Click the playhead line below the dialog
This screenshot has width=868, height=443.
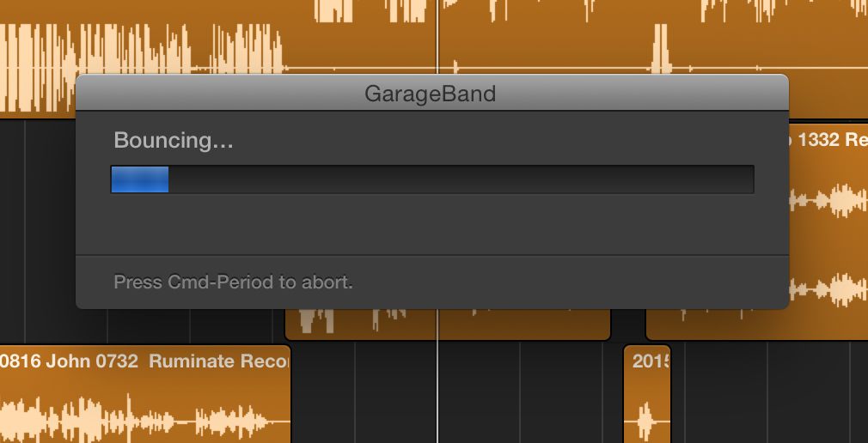coord(437,386)
